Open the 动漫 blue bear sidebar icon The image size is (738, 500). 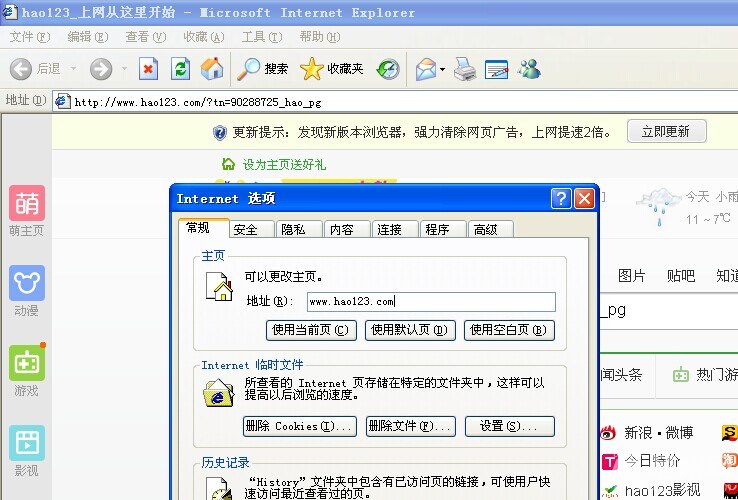tap(27, 283)
